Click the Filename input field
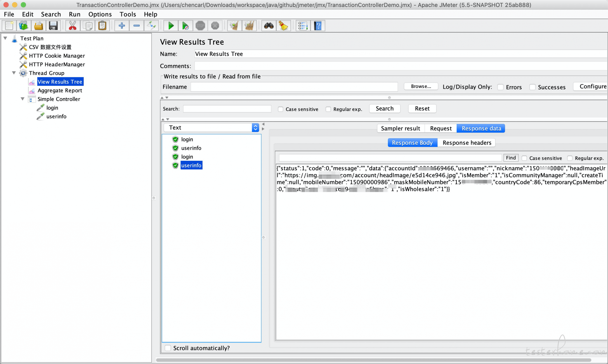 point(294,87)
